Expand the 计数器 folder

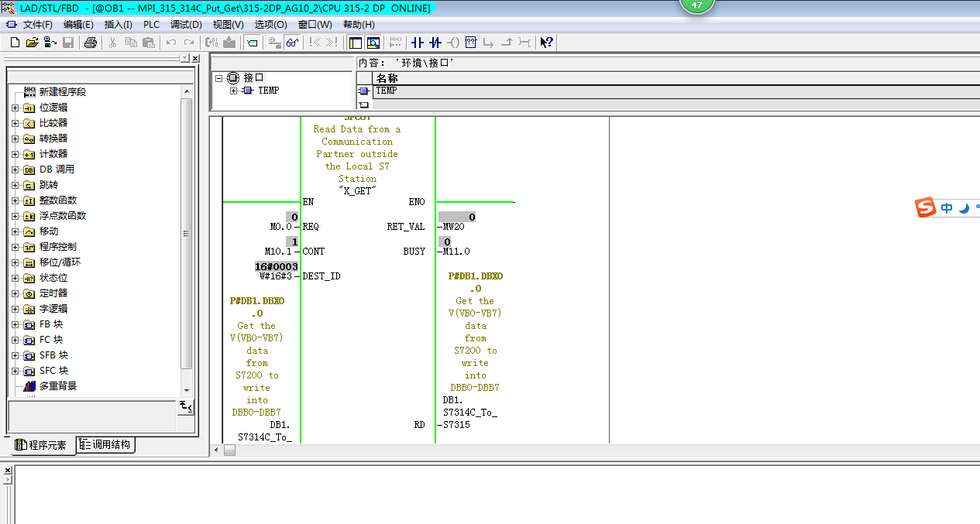coord(15,154)
